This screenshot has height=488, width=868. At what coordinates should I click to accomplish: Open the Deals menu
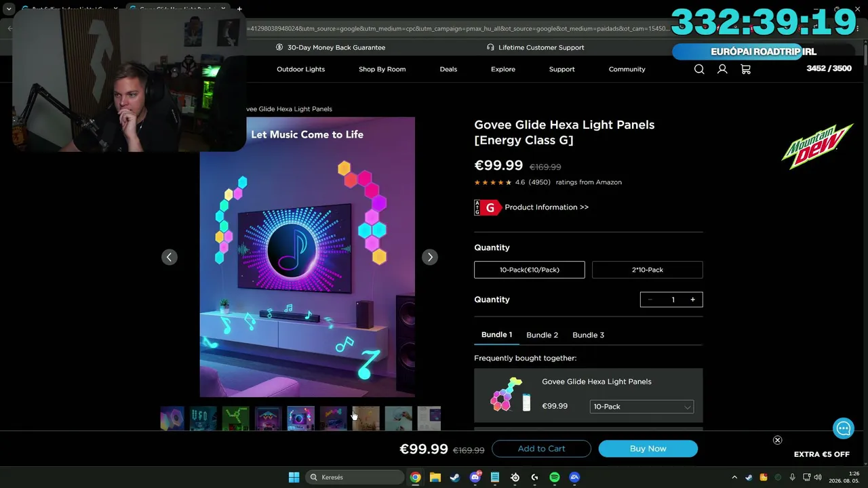pyautogui.click(x=448, y=69)
